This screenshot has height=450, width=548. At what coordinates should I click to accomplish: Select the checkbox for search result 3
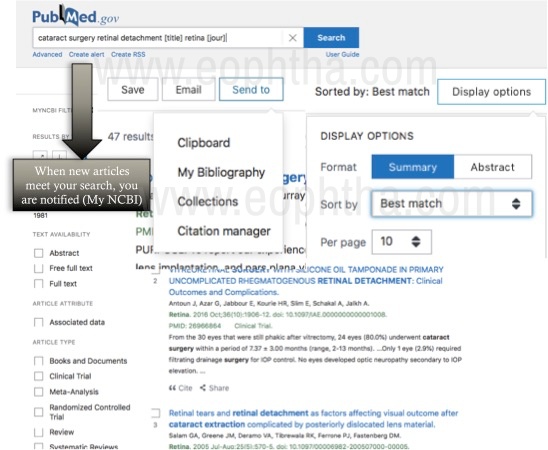coord(156,413)
